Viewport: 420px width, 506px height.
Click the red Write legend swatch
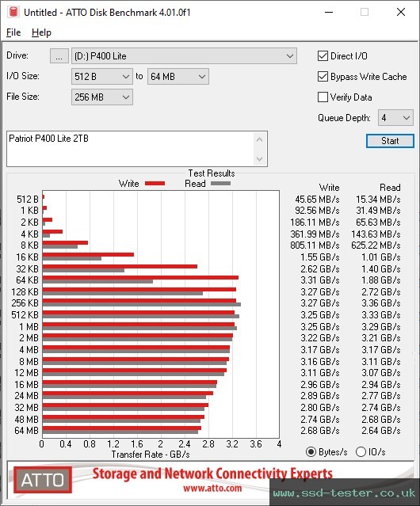pyautogui.click(x=155, y=184)
